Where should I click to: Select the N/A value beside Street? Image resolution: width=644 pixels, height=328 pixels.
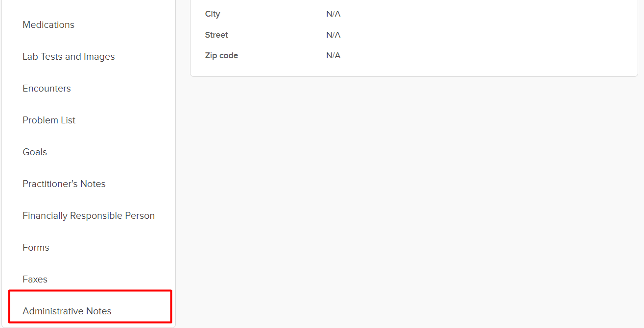[333, 35]
